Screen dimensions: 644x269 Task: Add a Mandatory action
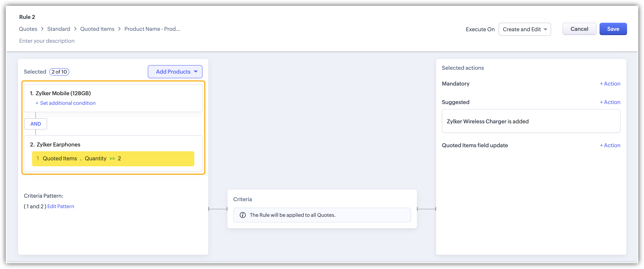pyautogui.click(x=610, y=84)
